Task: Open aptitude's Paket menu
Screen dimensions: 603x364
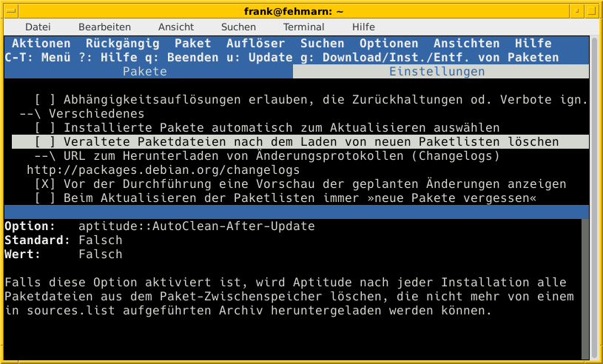Action: pyautogui.click(x=192, y=44)
